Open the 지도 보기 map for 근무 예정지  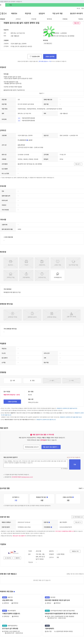[x=78, y=164]
